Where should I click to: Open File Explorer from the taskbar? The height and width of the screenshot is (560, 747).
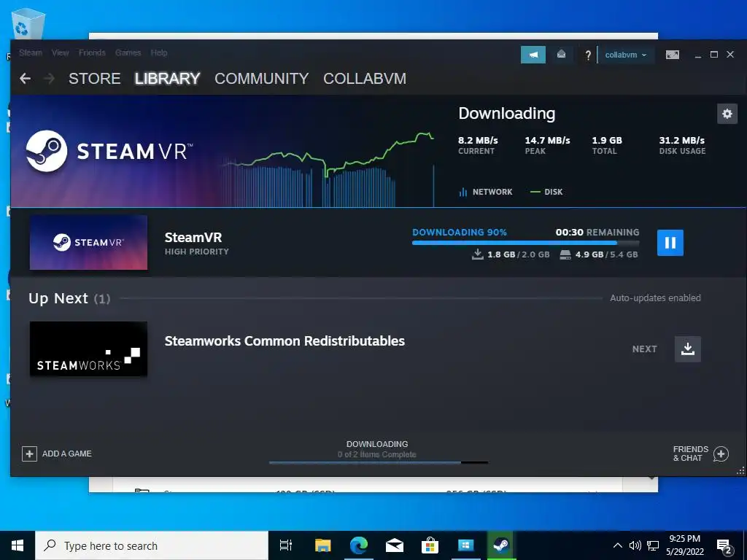(x=322, y=545)
